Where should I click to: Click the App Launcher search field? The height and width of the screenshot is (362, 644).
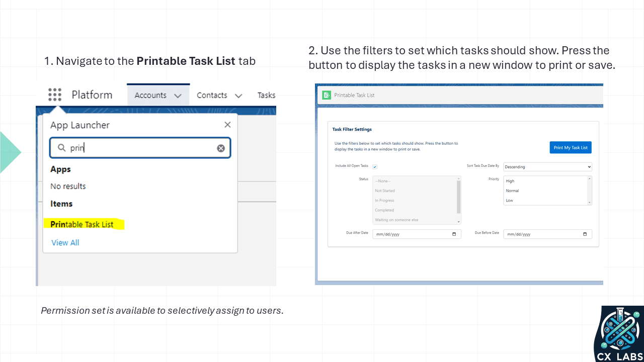click(140, 148)
